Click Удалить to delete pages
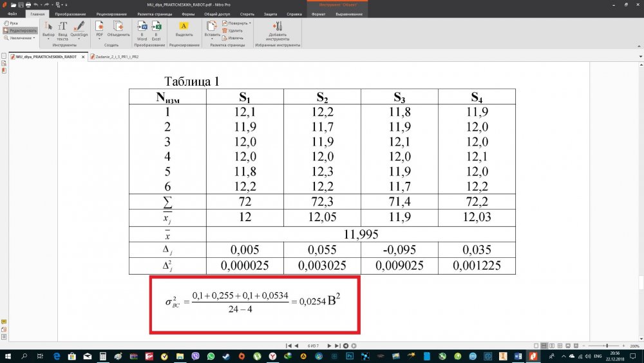The image size is (644, 363). [x=232, y=30]
